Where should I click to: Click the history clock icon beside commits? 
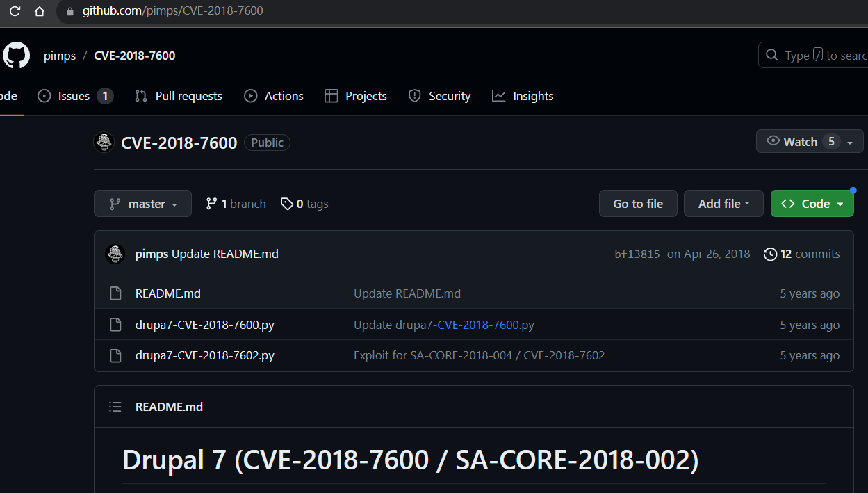click(770, 254)
